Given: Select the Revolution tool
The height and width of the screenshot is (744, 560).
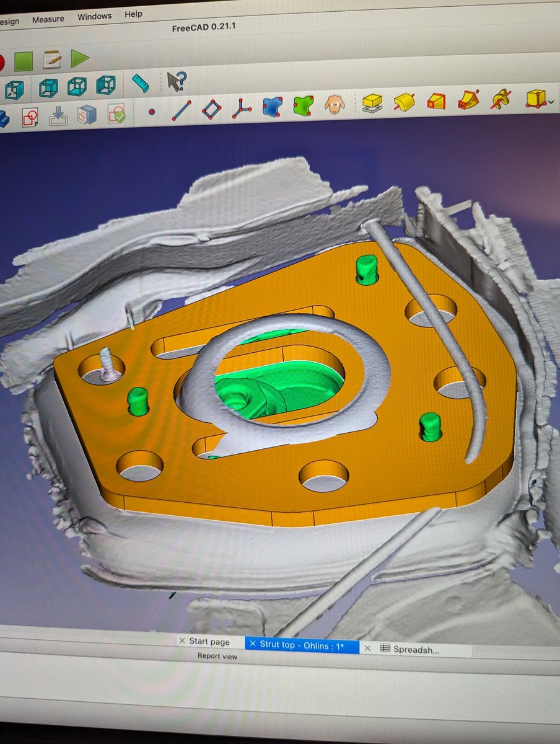Looking at the screenshot, I should [404, 101].
